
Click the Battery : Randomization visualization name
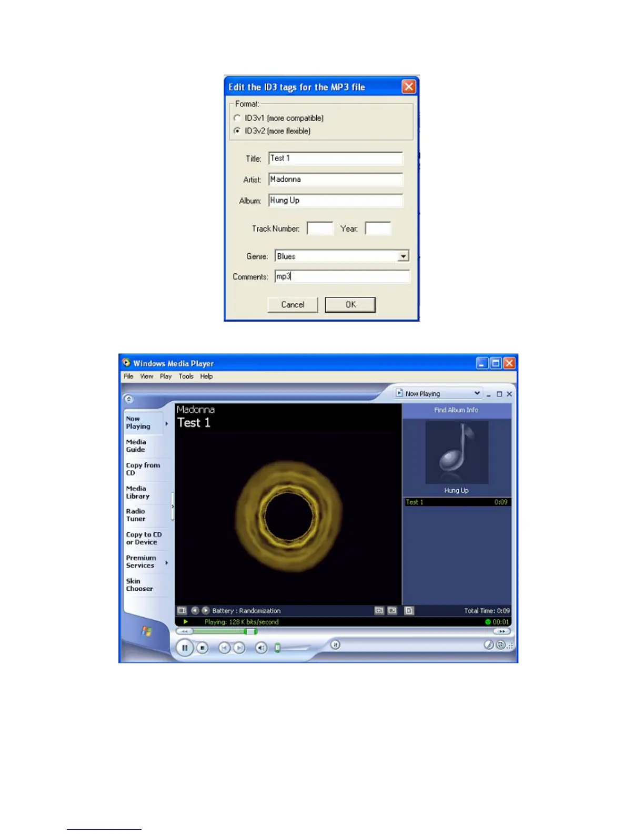pos(246,611)
